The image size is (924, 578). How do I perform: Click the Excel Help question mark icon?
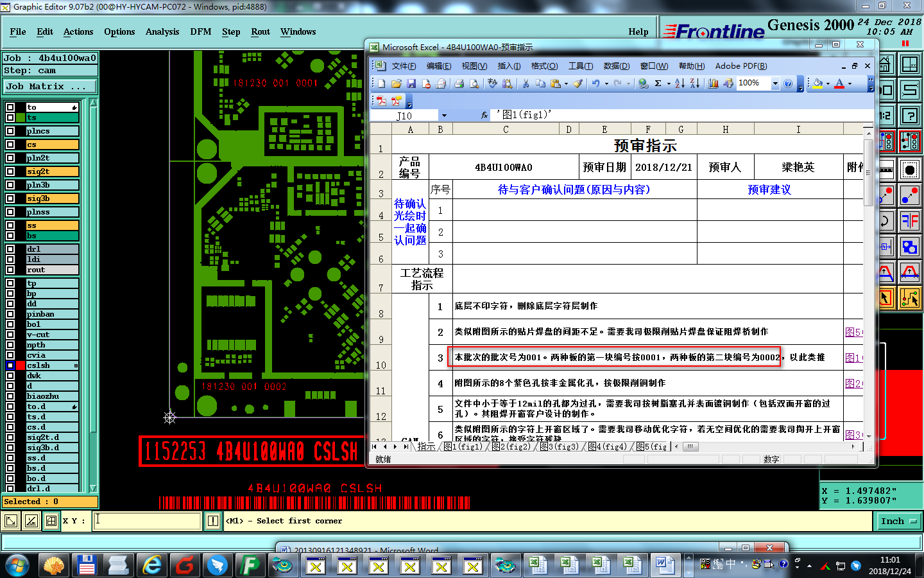(x=788, y=83)
